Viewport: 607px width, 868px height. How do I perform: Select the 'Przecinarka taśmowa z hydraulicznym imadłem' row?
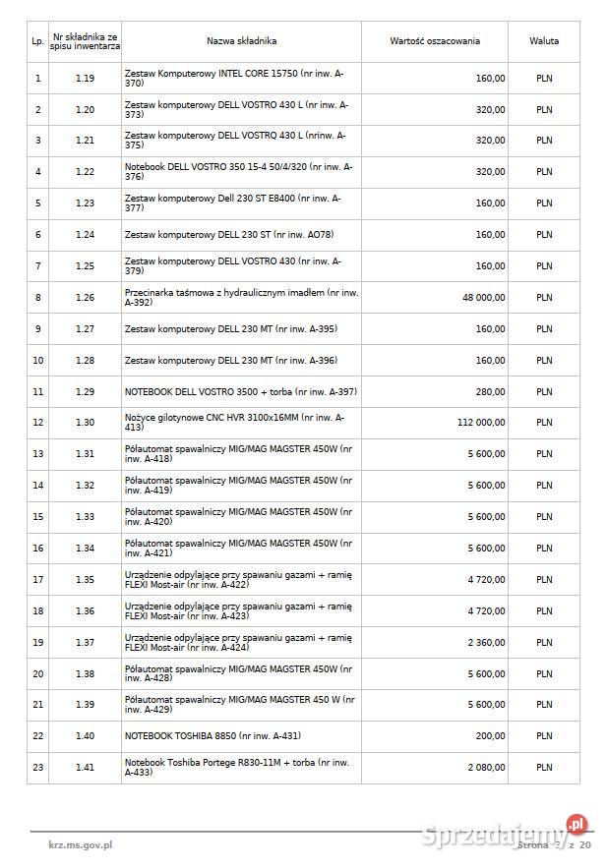tap(240, 297)
